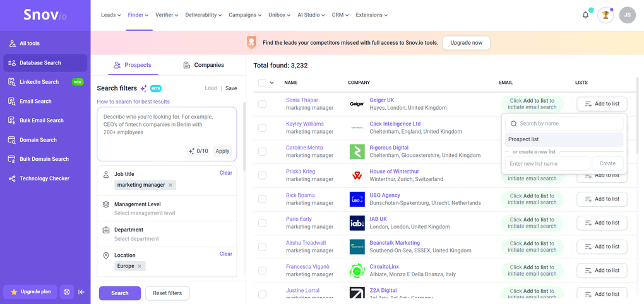The image size is (644, 304).
Task: Open the trophy achievements icon
Action: tap(605, 15)
